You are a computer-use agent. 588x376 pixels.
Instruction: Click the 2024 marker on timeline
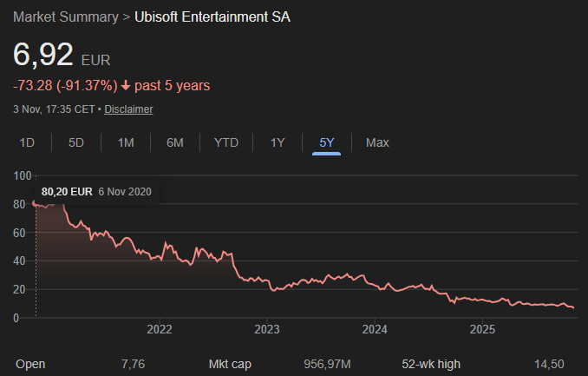coord(375,329)
